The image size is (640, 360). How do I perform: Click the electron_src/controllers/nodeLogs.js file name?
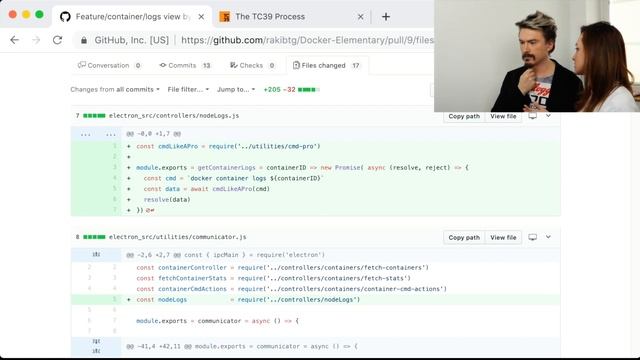click(x=174, y=116)
